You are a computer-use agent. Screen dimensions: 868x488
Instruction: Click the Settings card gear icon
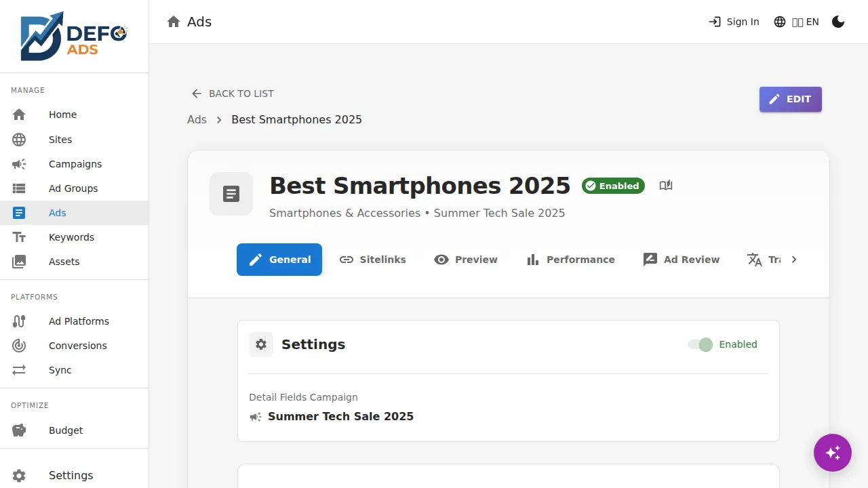pos(261,344)
